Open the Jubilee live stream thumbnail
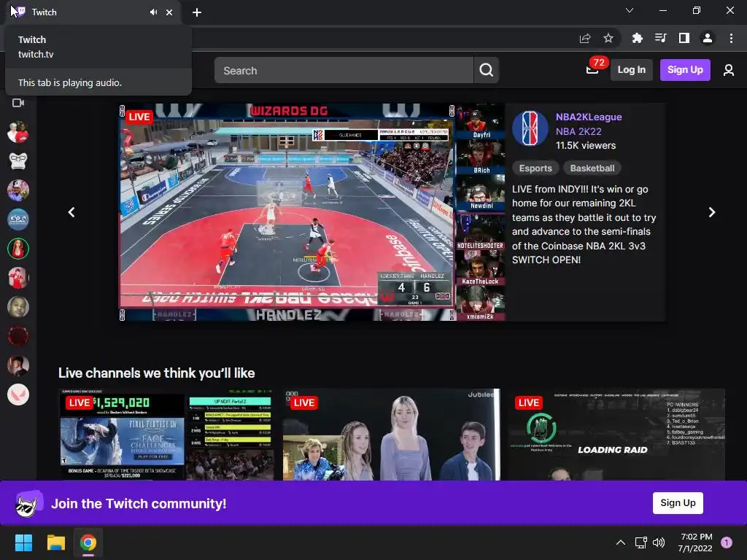747x560 pixels. pos(391,435)
